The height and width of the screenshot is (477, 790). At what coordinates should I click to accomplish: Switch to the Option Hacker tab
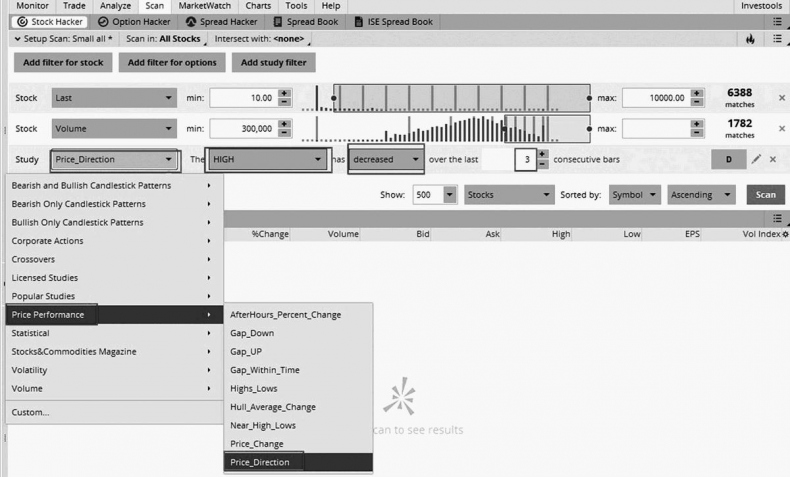tap(133, 21)
